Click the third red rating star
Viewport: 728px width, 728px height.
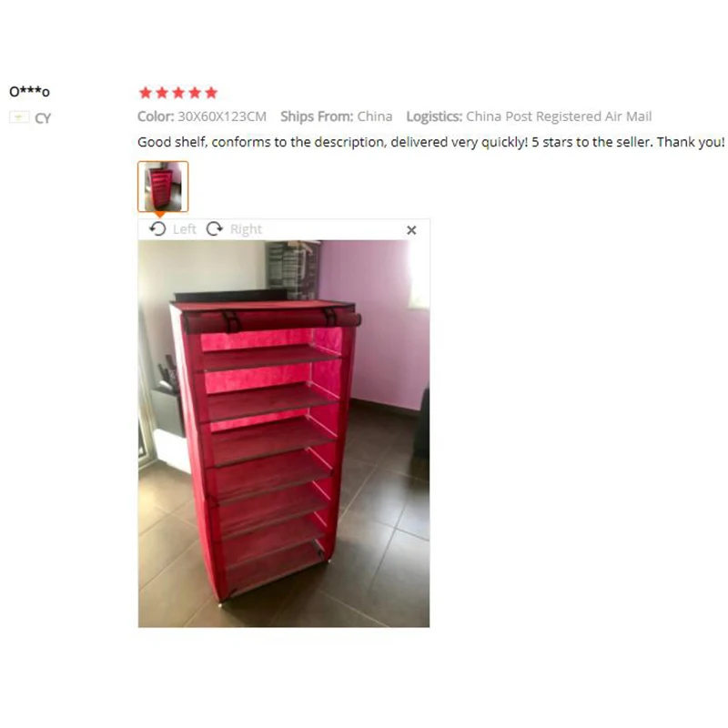(x=178, y=93)
